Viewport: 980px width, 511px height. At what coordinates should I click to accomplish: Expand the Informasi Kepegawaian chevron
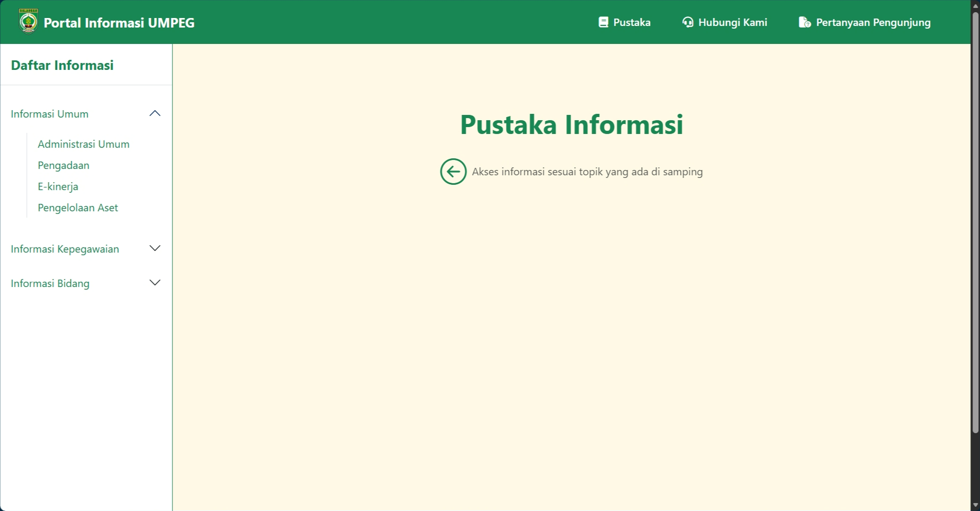[x=155, y=249]
